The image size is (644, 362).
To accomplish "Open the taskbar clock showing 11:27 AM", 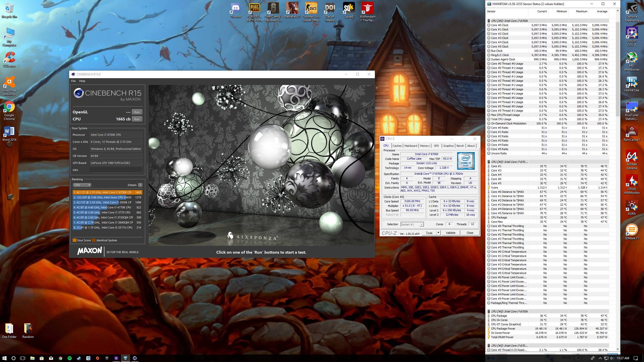I will [623, 358].
